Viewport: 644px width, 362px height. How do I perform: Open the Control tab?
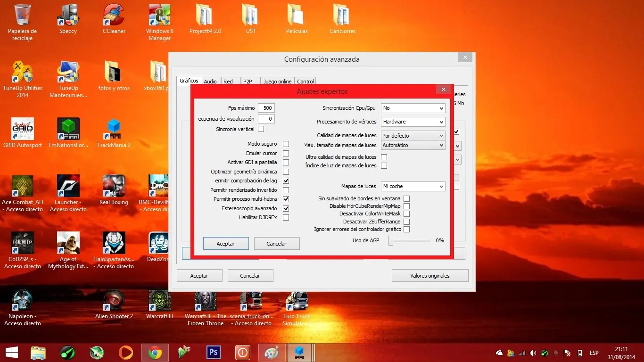tap(305, 82)
